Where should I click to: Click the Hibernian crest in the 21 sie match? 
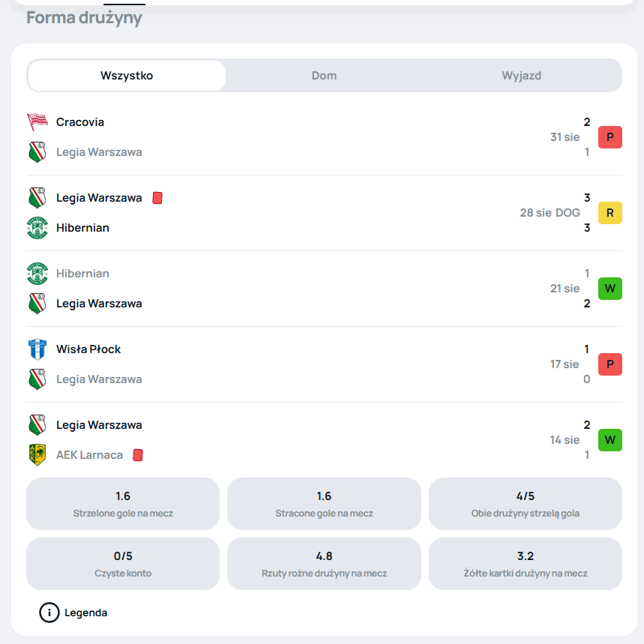37,274
